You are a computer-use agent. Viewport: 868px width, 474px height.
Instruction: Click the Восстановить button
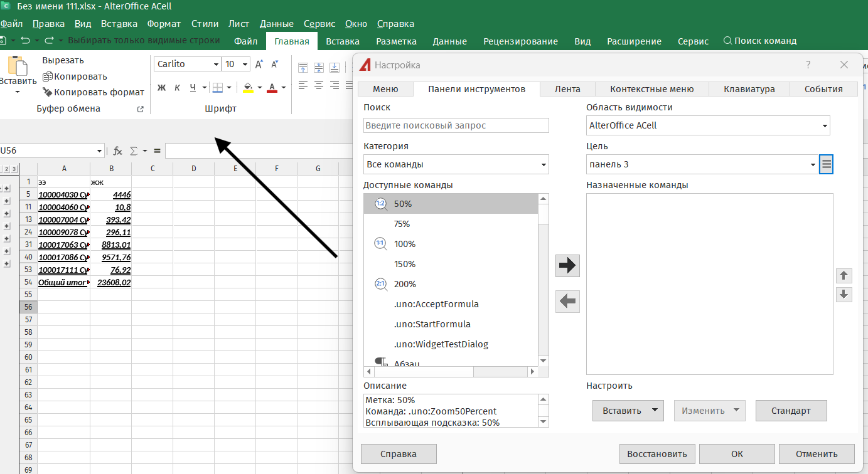656,454
